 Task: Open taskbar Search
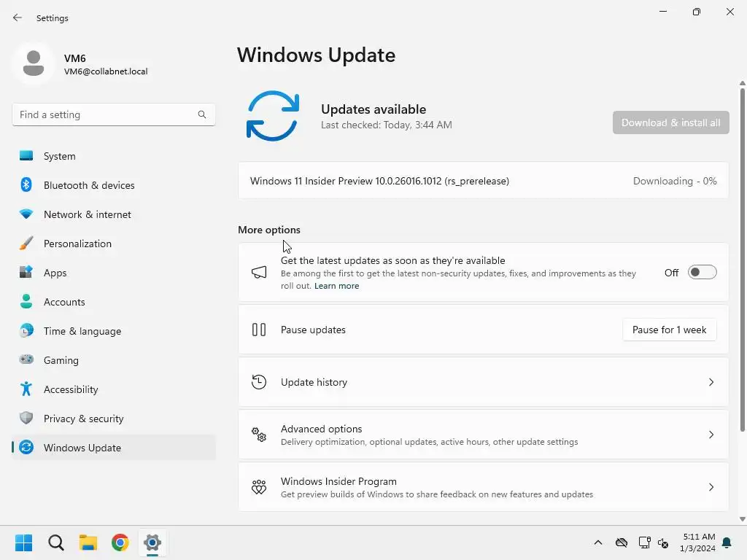click(55, 542)
